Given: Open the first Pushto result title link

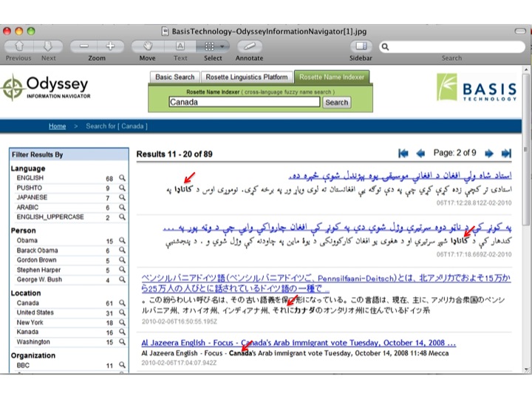Looking at the screenshot, I should pos(400,176).
